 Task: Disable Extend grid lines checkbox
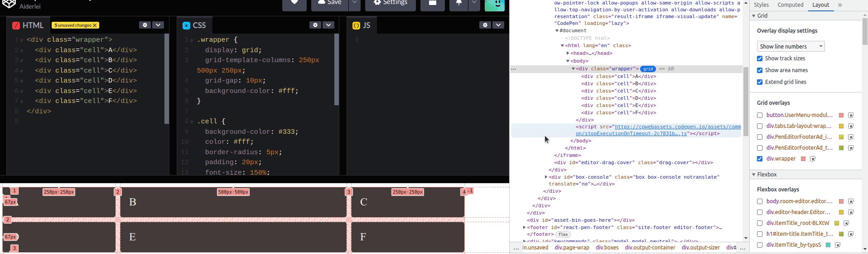tap(760, 82)
